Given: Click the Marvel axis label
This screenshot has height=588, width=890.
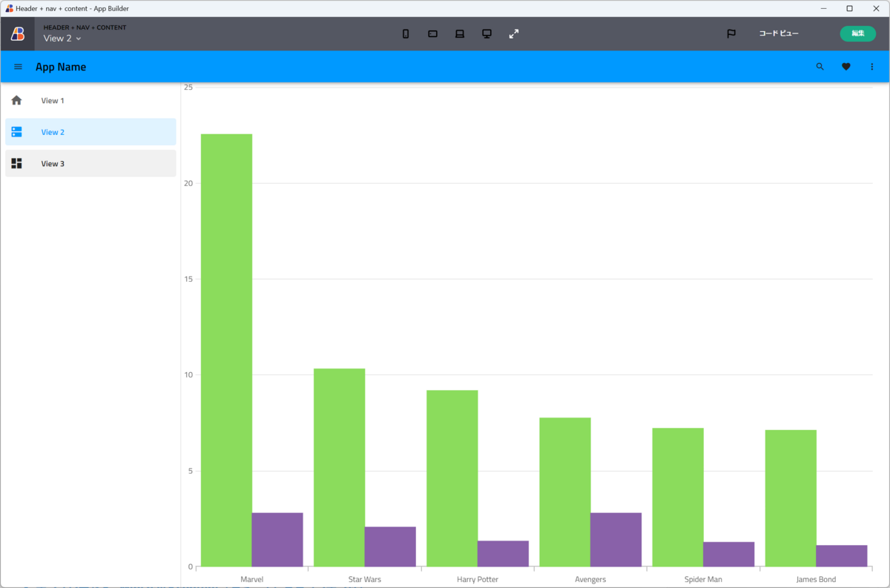Looking at the screenshot, I should point(252,579).
